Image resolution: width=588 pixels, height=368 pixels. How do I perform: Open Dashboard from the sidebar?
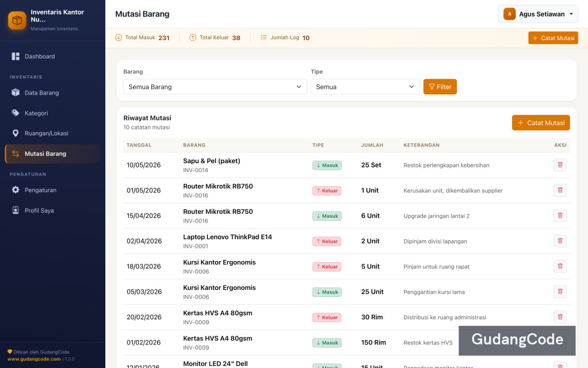(52, 56)
